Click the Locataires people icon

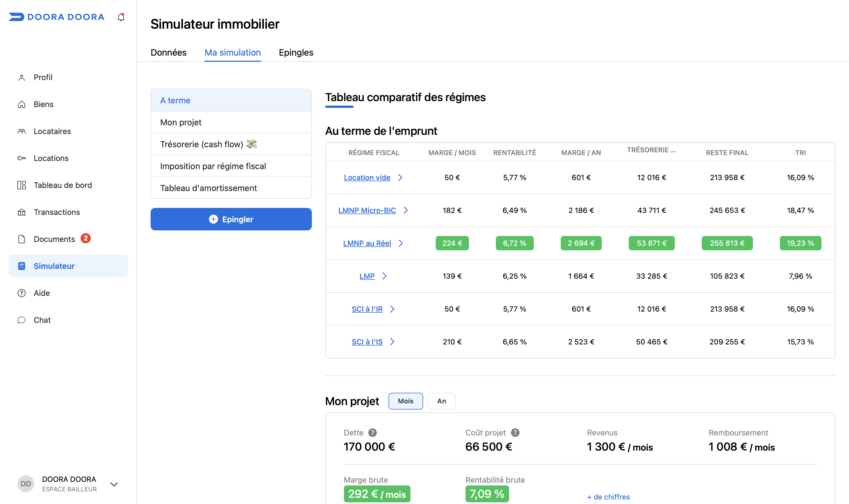pos(21,131)
